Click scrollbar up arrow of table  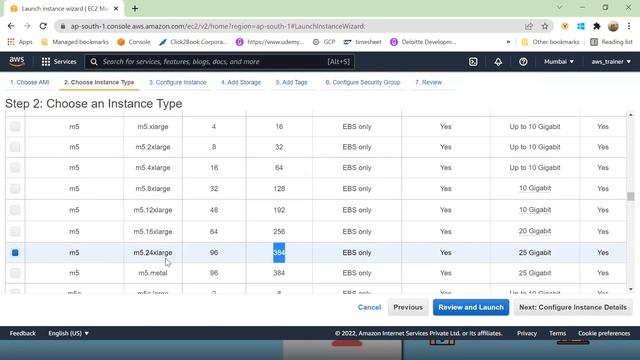coord(631,115)
